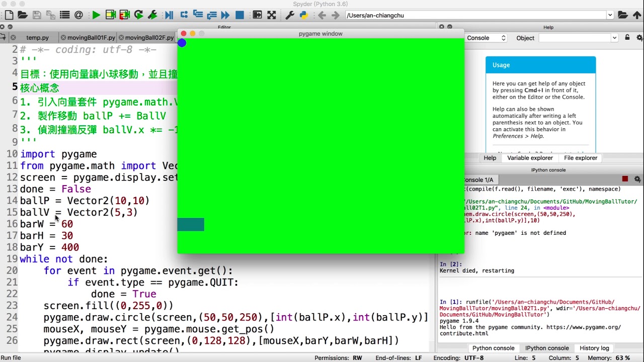Stop the IPython kernel red square button
The image size is (644, 362).
[x=625, y=179]
